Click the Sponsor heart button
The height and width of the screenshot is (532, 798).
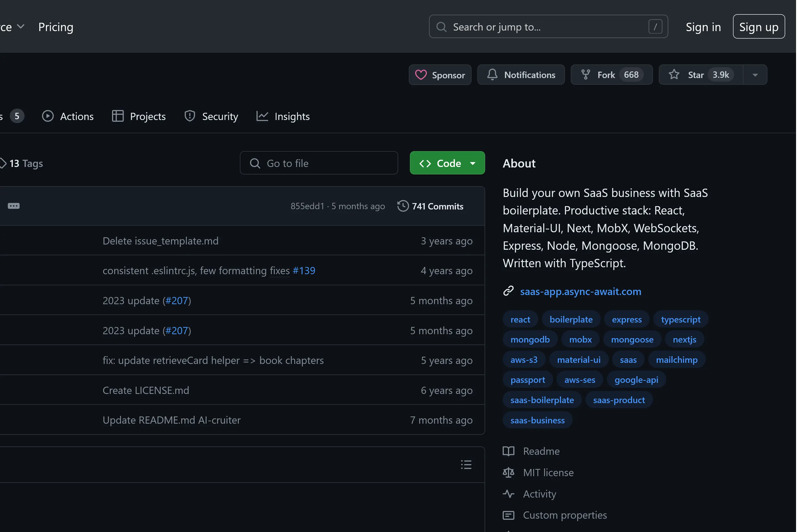point(439,75)
